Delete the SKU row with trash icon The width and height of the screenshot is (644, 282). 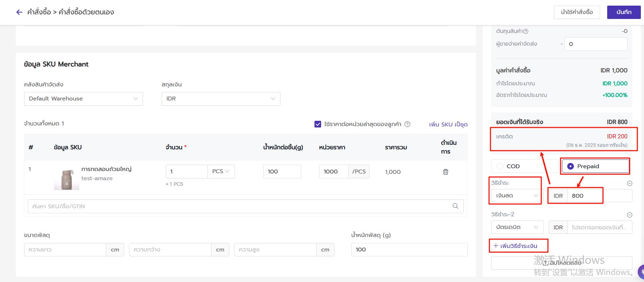pyautogui.click(x=446, y=172)
